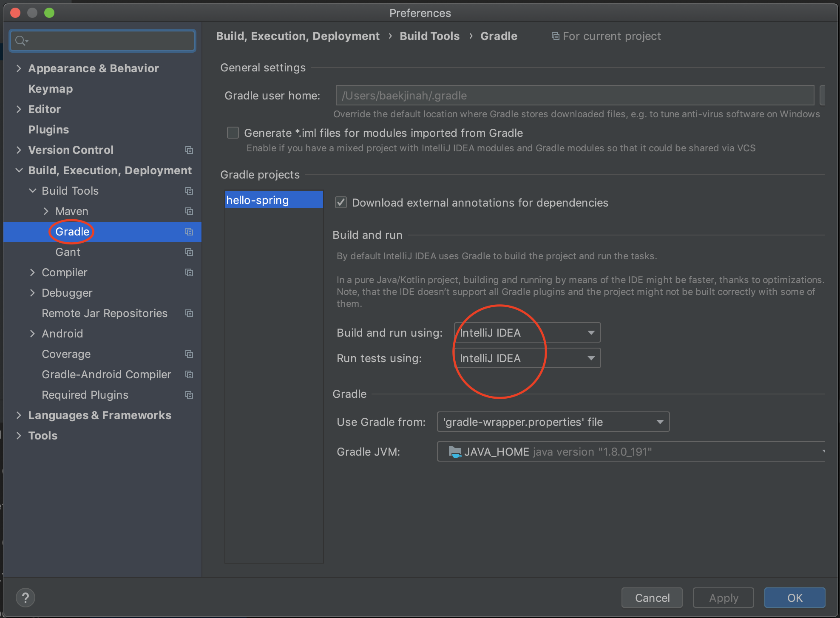Open Run tests using dropdown

click(x=527, y=358)
